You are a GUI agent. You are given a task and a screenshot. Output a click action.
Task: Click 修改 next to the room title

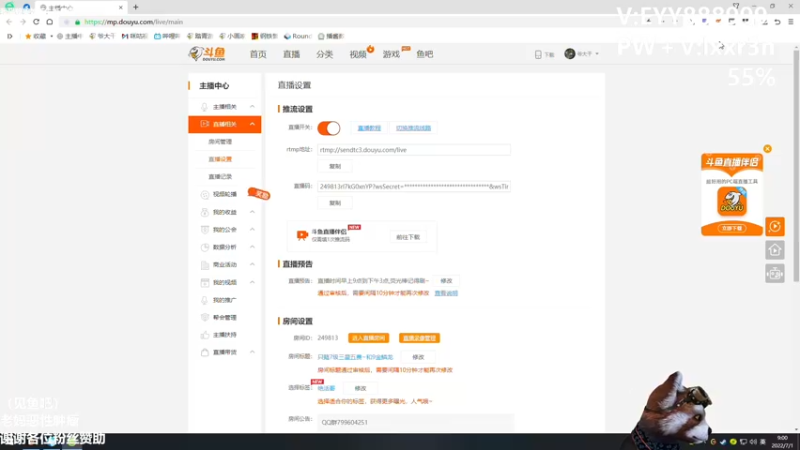click(418, 357)
